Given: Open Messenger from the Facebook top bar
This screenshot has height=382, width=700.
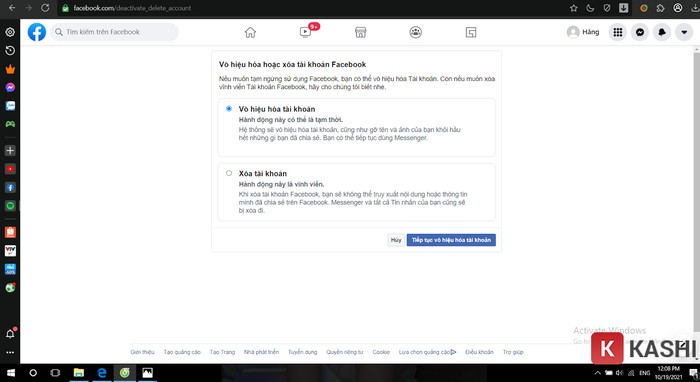Looking at the screenshot, I should click(640, 32).
